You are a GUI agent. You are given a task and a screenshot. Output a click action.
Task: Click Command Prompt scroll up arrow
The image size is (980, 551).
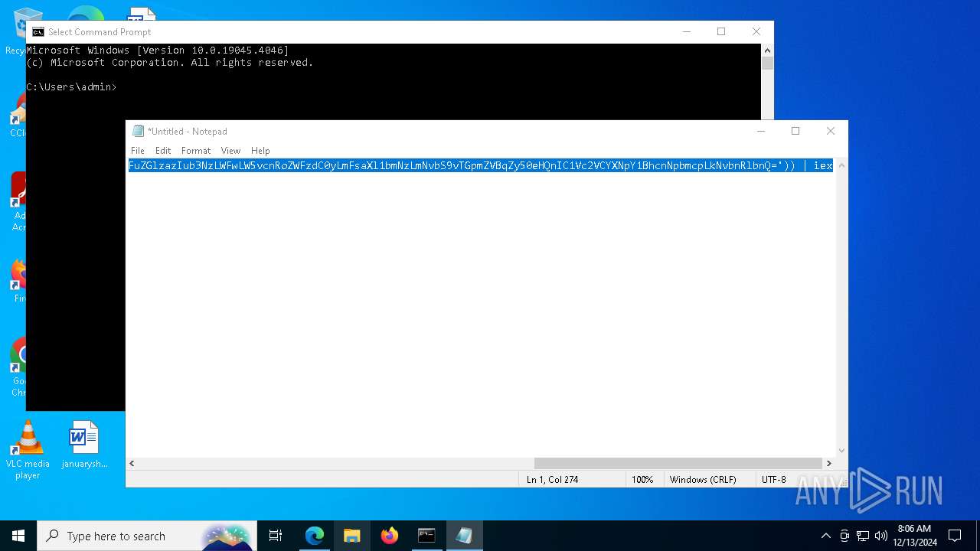coord(767,50)
